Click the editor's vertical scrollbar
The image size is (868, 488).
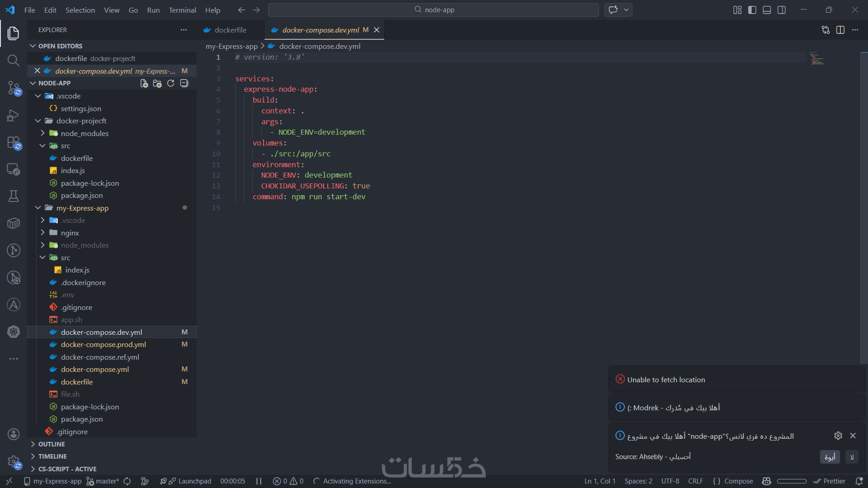(x=863, y=203)
